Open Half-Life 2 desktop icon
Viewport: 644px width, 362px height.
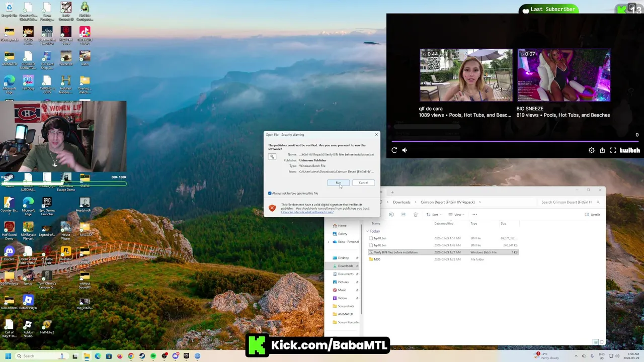click(47, 327)
